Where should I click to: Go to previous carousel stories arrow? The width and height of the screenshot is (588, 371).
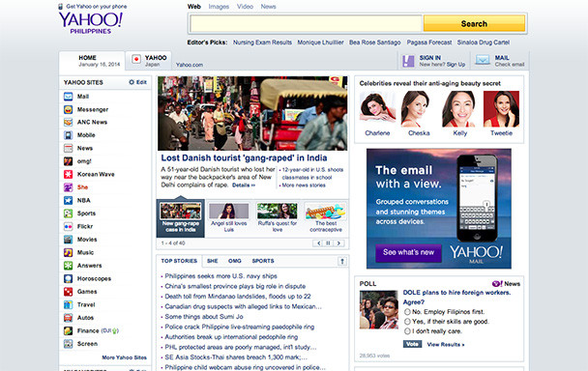[318, 243]
